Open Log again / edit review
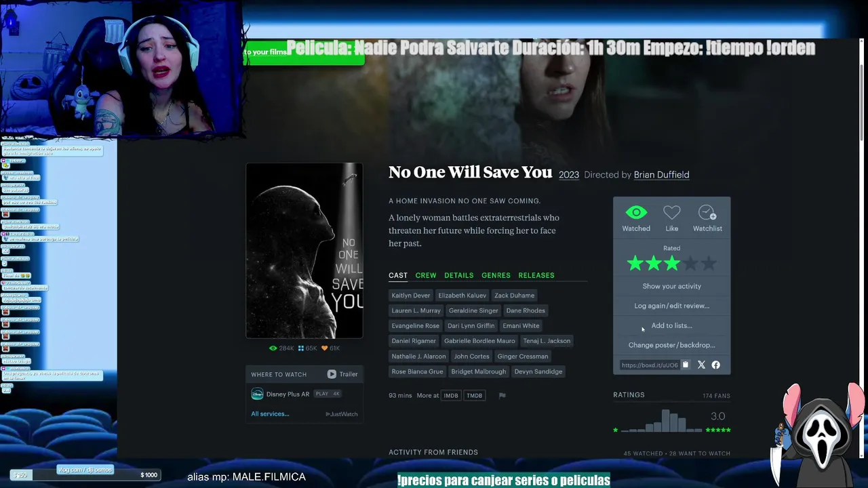This screenshot has height=488, width=868. tap(672, 306)
